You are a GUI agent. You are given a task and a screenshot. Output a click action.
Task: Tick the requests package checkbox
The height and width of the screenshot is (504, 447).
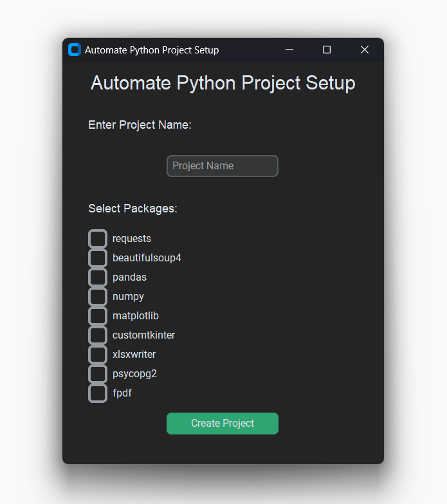pyautogui.click(x=98, y=239)
